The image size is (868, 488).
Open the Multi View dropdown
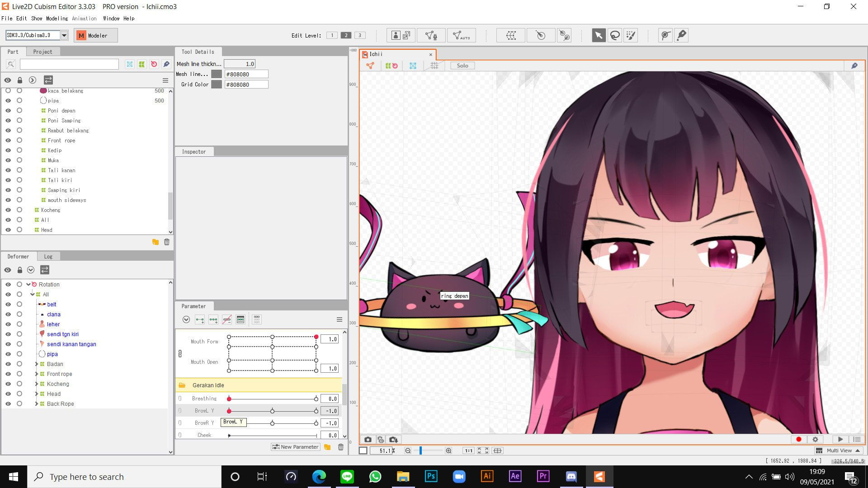[x=839, y=450]
